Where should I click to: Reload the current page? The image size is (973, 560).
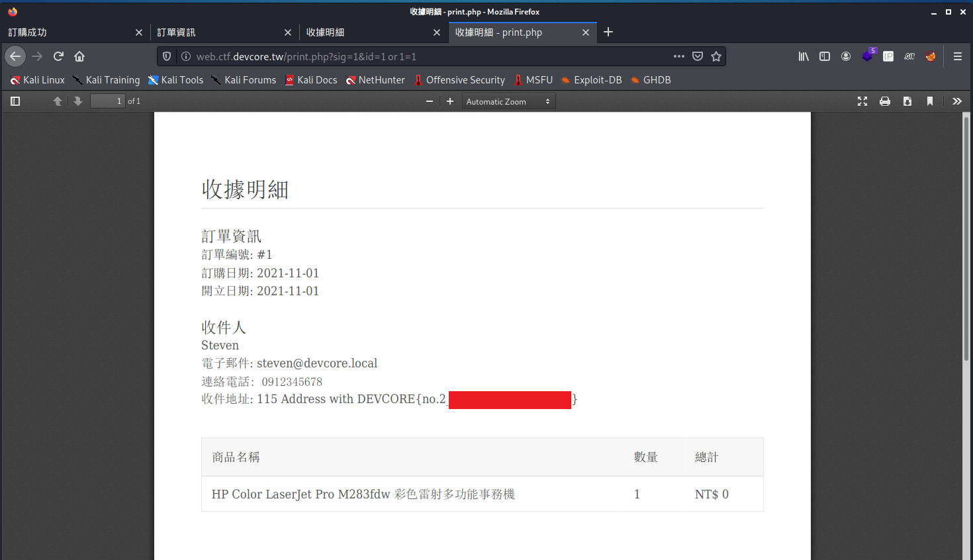coord(58,56)
